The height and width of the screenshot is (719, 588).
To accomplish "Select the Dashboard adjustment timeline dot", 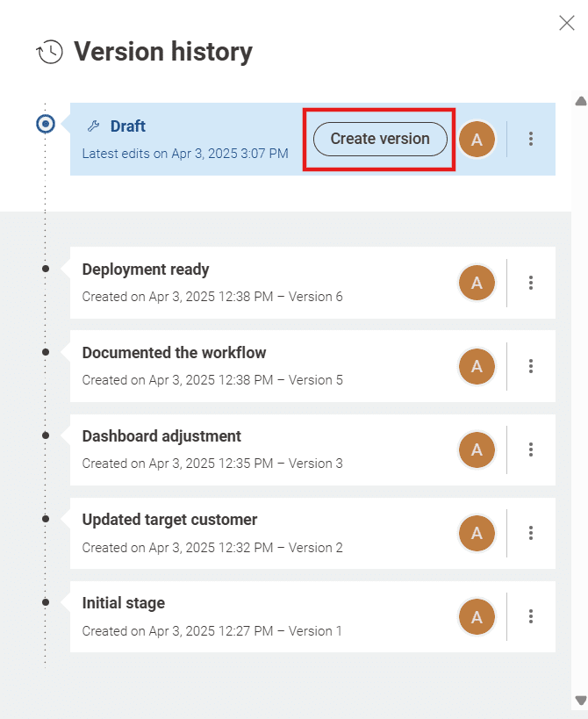I will 46,435.
